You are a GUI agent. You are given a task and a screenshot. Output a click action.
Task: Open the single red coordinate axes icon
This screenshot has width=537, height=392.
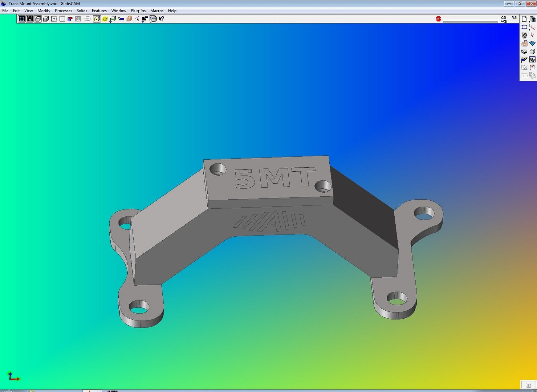tap(532, 35)
